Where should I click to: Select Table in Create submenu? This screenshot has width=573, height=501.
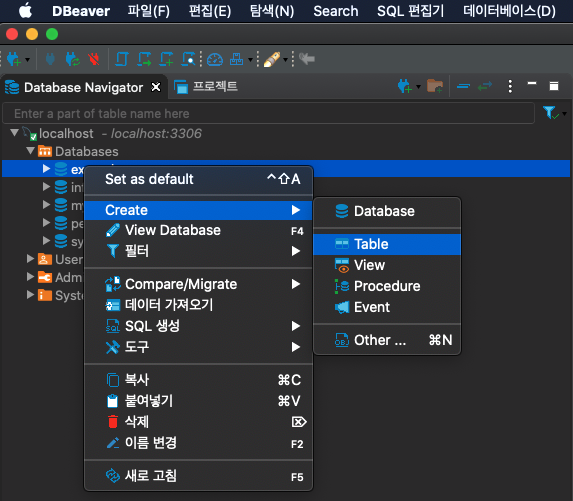point(387,244)
